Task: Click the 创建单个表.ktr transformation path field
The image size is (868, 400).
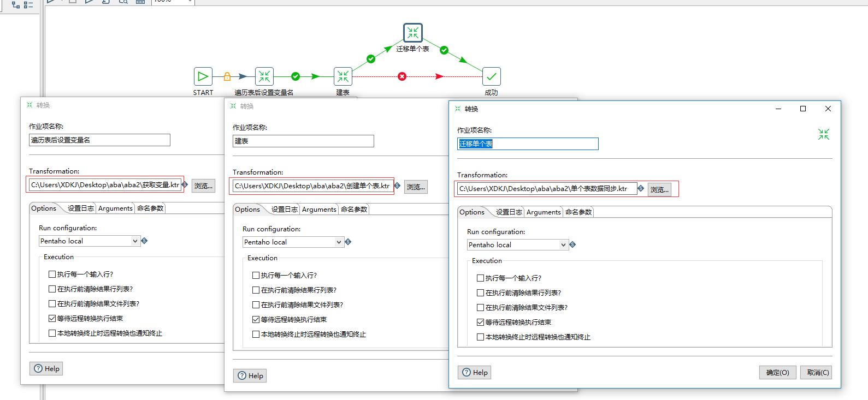Action: [x=313, y=186]
